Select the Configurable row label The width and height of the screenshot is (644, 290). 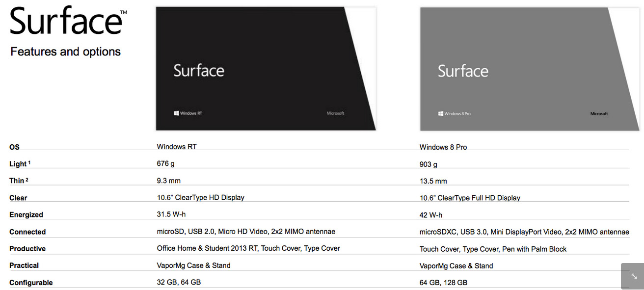tap(31, 283)
